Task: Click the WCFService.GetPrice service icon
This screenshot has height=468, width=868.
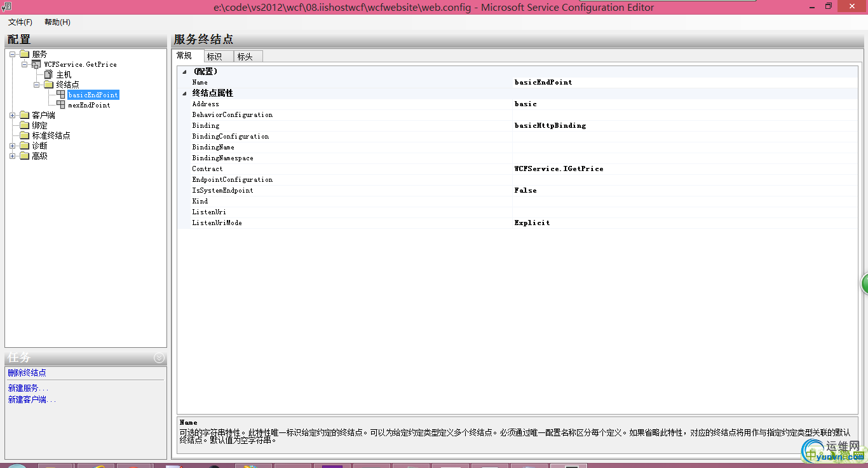Action: (x=36, y=64)
